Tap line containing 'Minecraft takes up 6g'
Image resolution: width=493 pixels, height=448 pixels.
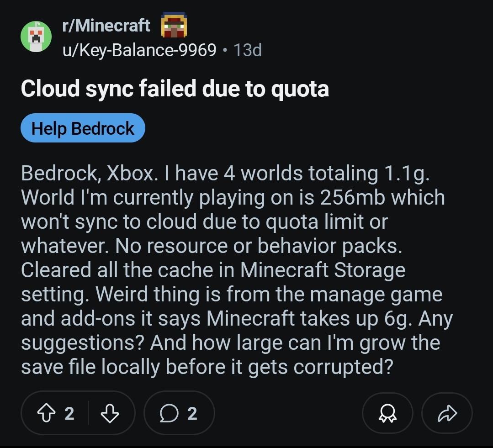237,318
